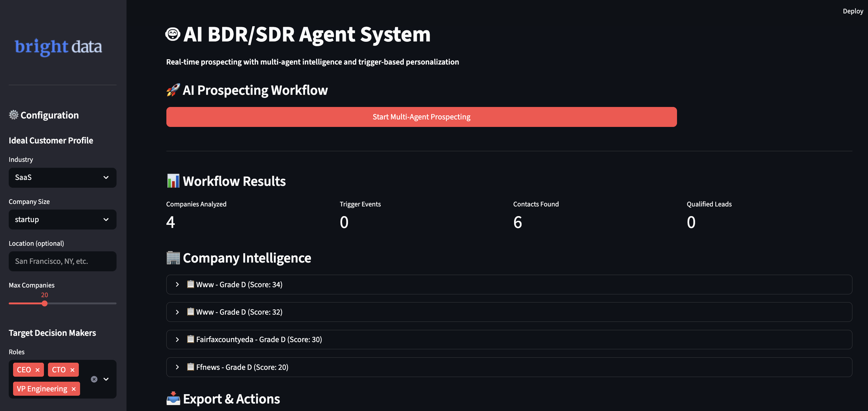Click the Max Companies slider handle

point(45,303)
